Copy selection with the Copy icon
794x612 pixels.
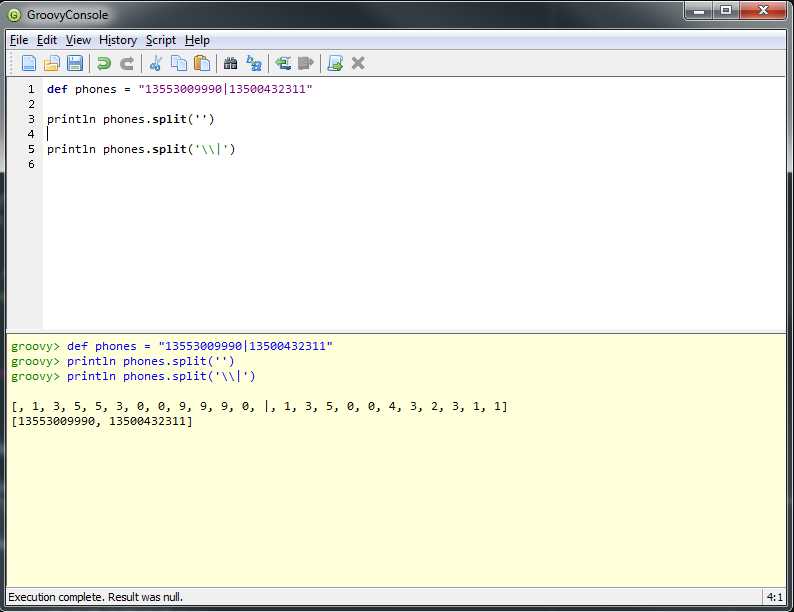click(x=179, y=63)
